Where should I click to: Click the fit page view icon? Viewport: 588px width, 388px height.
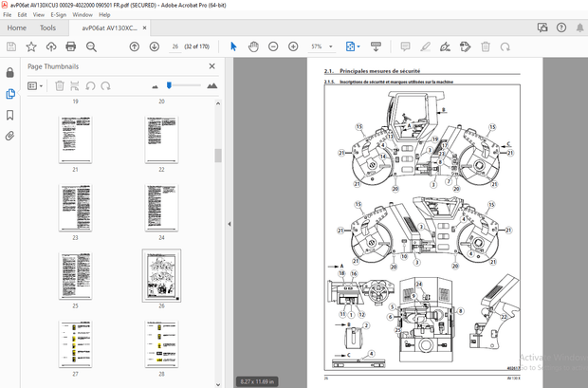pos(350,46)
